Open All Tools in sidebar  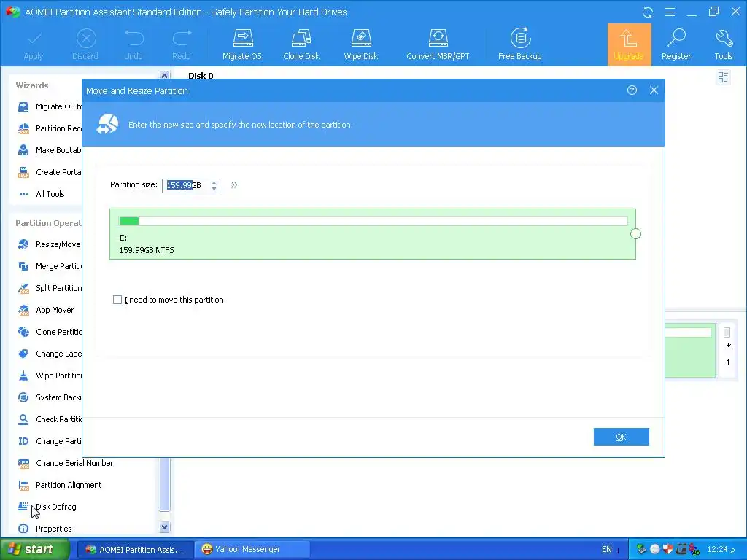click(x=42, y=194)
